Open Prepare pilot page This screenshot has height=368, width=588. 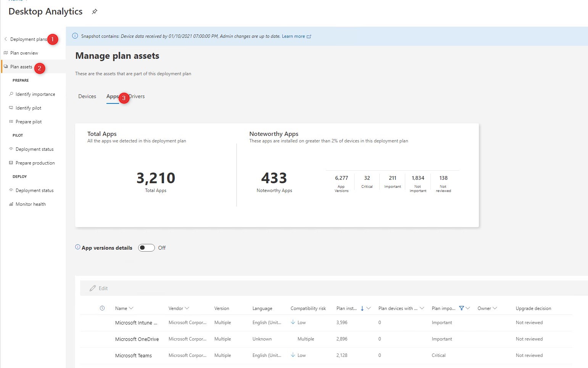[x=29, y=122]
